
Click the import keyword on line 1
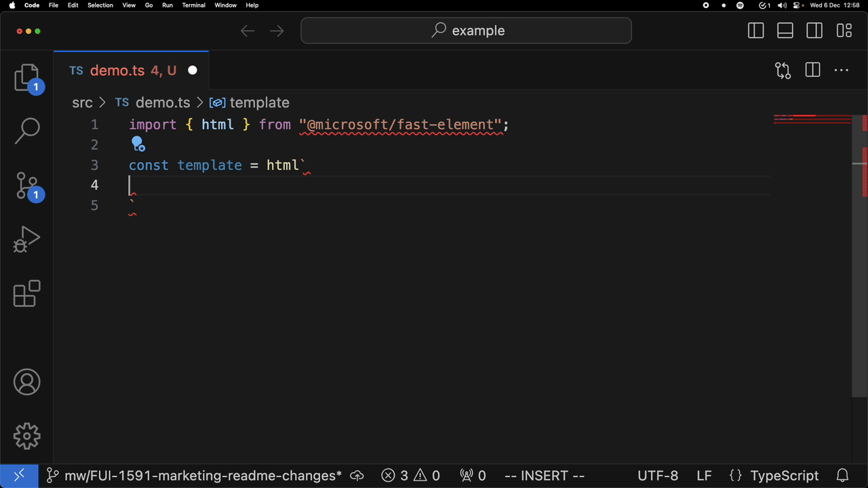coord(153,125)
